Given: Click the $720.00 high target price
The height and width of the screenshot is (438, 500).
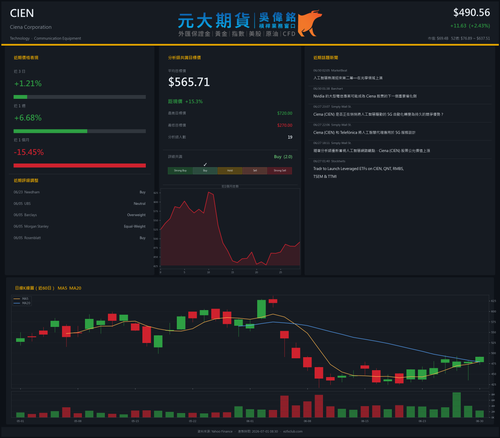Looking at the screenshot, I should pos(285,113).
